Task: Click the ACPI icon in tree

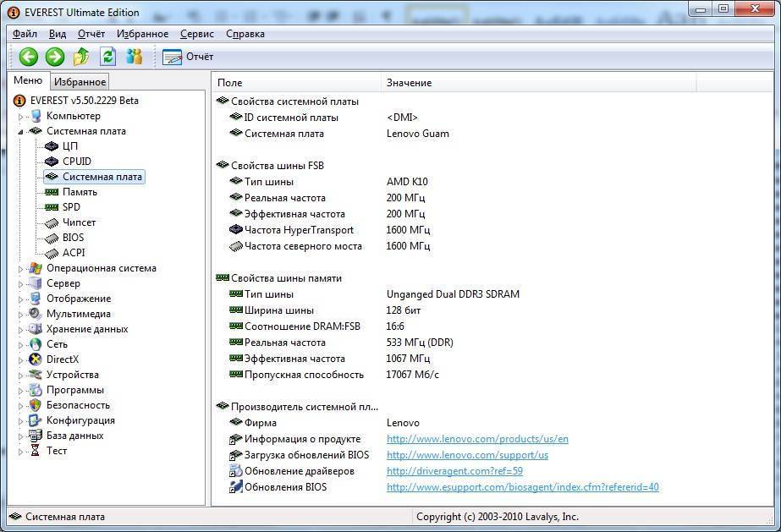Action: 52,253
